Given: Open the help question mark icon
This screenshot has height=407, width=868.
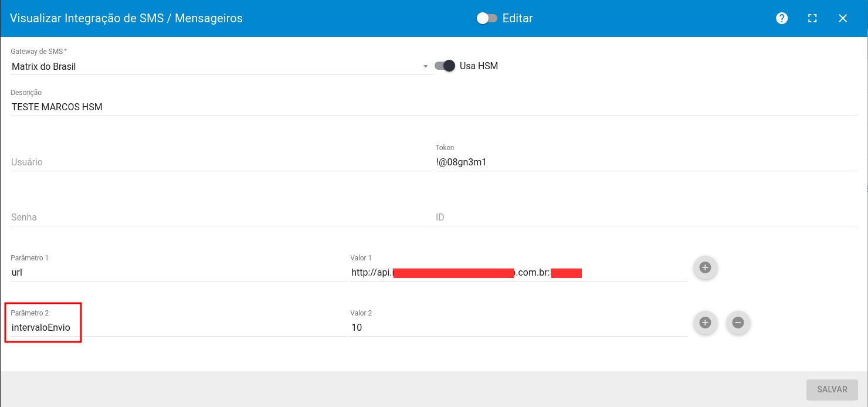Looking at the screenshot, I should [782, 18].
